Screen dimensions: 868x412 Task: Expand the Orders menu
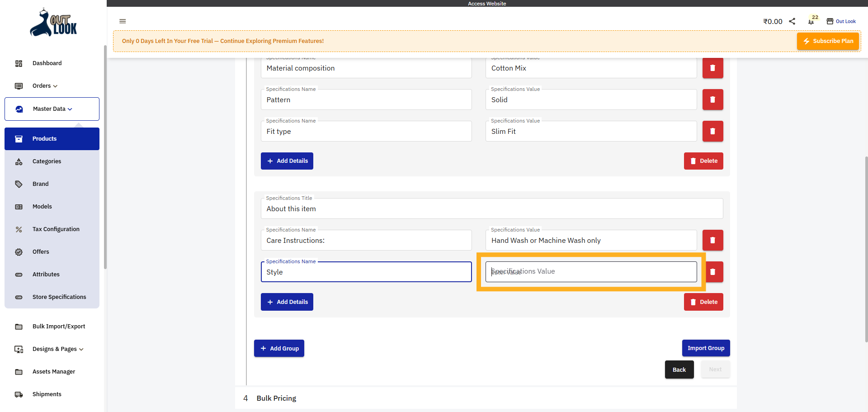point(45,86)
